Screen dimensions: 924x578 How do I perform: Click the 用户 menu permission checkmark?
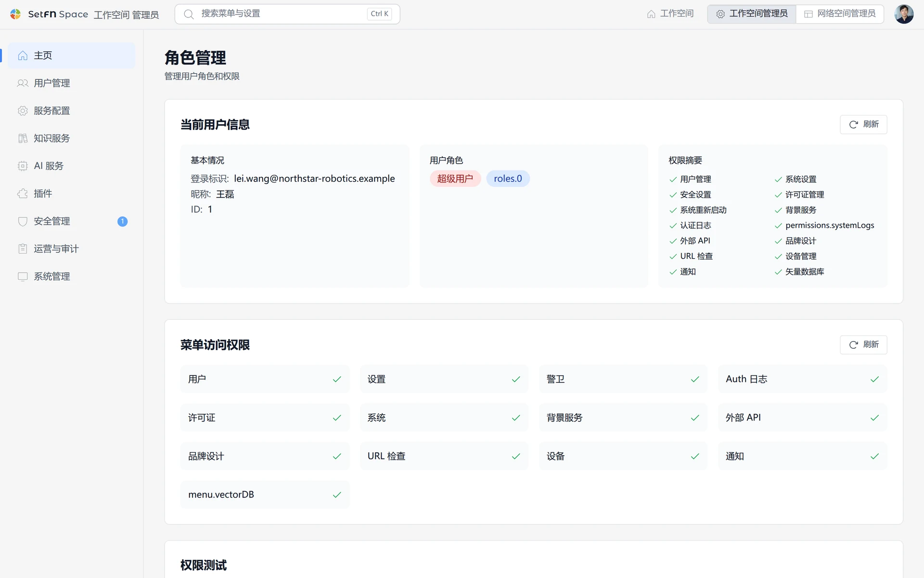click(x=337, y=379)
